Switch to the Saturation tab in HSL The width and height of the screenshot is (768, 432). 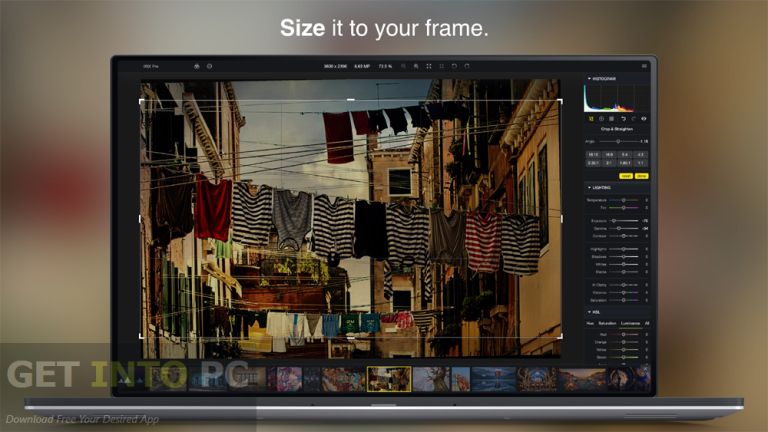(607, 323)
